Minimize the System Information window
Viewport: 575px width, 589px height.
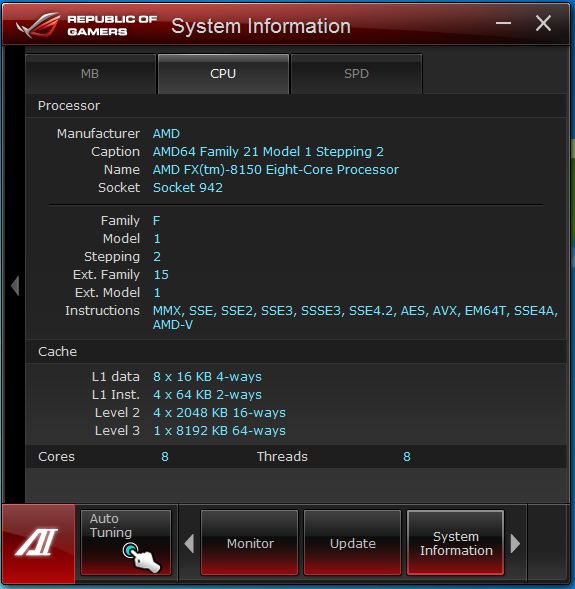(x=503, y=23)
